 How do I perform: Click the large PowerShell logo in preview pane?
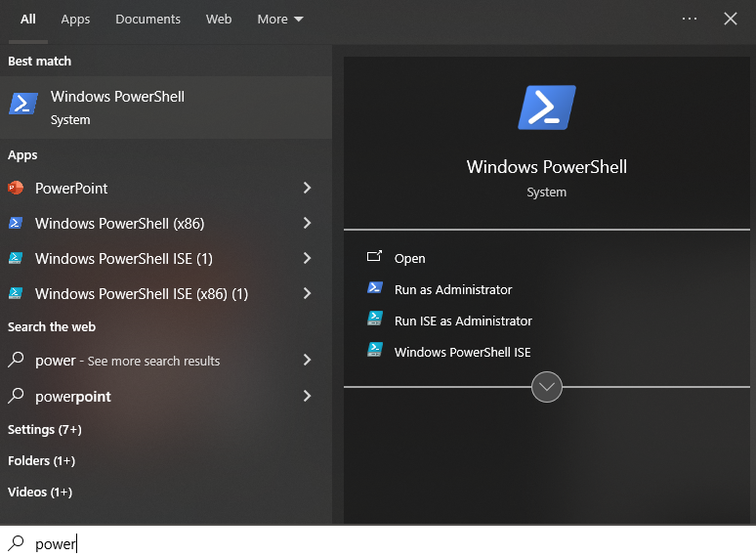point(547,107)
